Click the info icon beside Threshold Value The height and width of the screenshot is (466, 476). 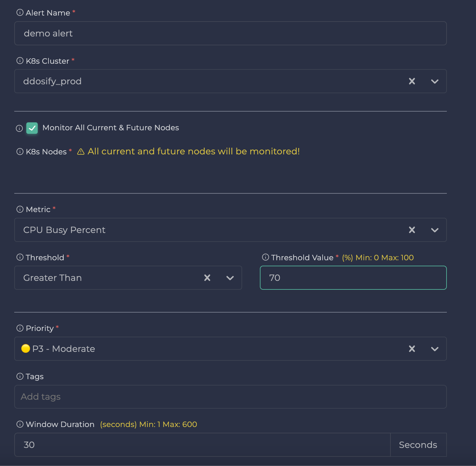coord(266,257)
